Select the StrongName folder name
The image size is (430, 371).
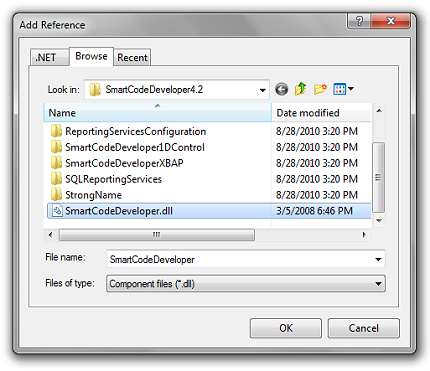click(93, 195)
